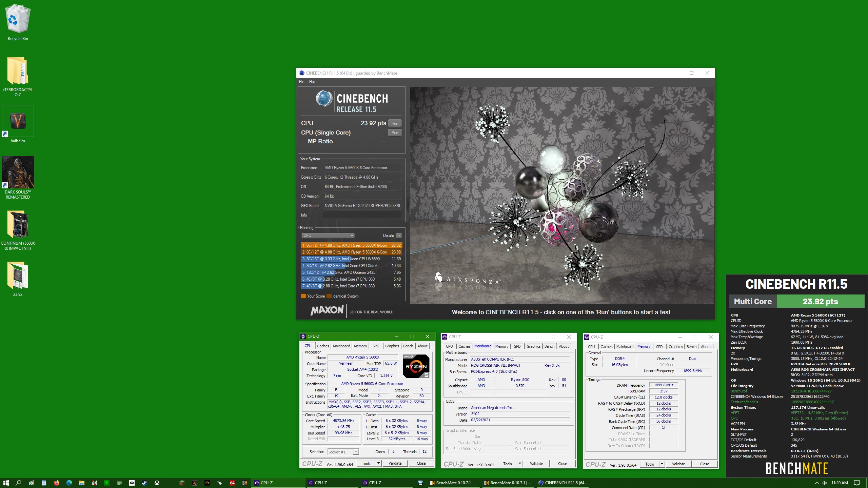Open the Help menu in Cinebench
Image resolution: width=868 pixels, height=488 pixels.
pyautogui.click(x=313, y=82)
